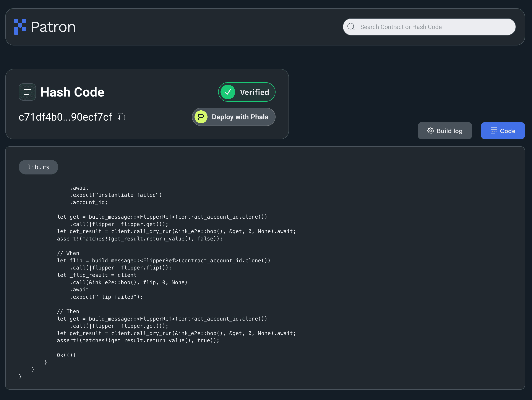The height and width of the screenshot is (400, 532).
Task: Click the Patron pixel logo icon
Action: [20, 27]
